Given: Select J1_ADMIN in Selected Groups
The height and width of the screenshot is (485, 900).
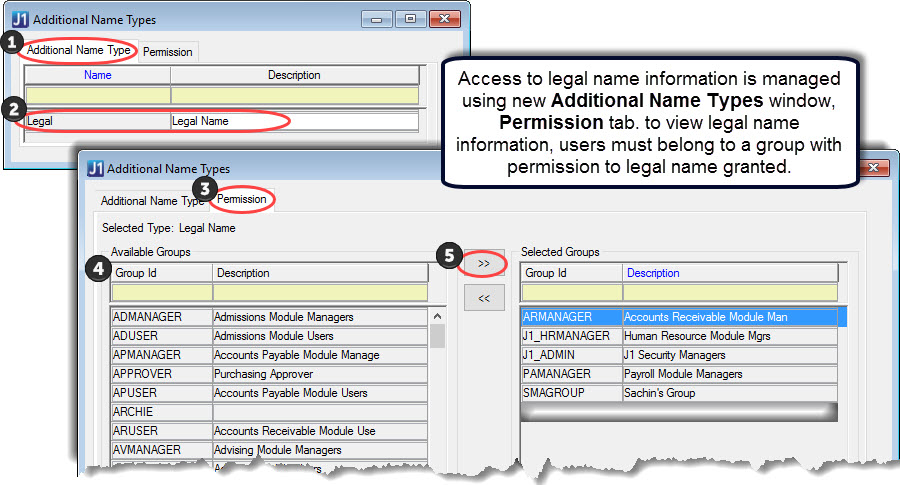Looking at the screenshot, I should click(680, 355).
